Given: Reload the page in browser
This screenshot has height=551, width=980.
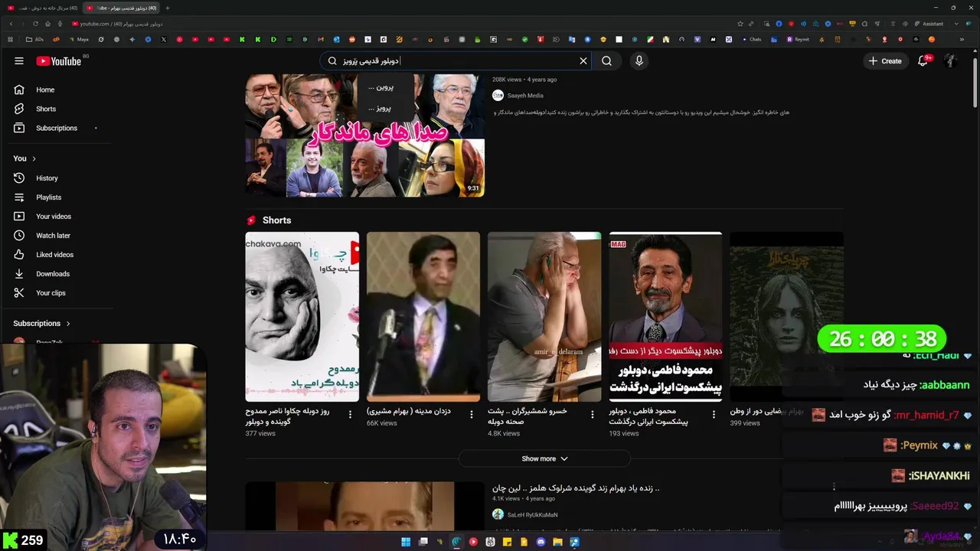Looking at the screenshot, I should 35,24.
